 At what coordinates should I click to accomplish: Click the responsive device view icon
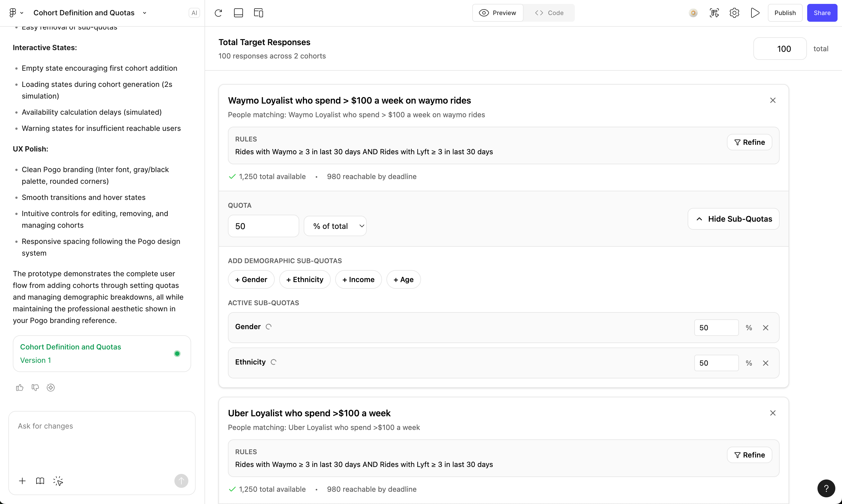(x=258, y=13)
